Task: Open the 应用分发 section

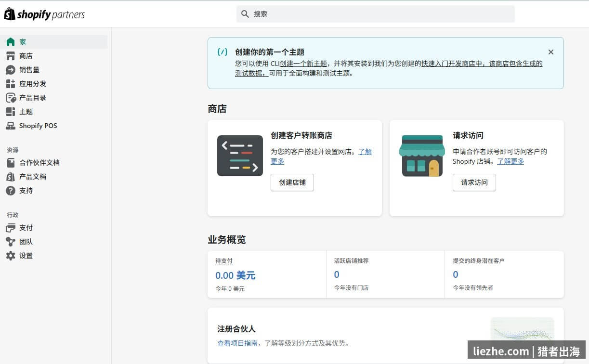Action: point(54,84)
